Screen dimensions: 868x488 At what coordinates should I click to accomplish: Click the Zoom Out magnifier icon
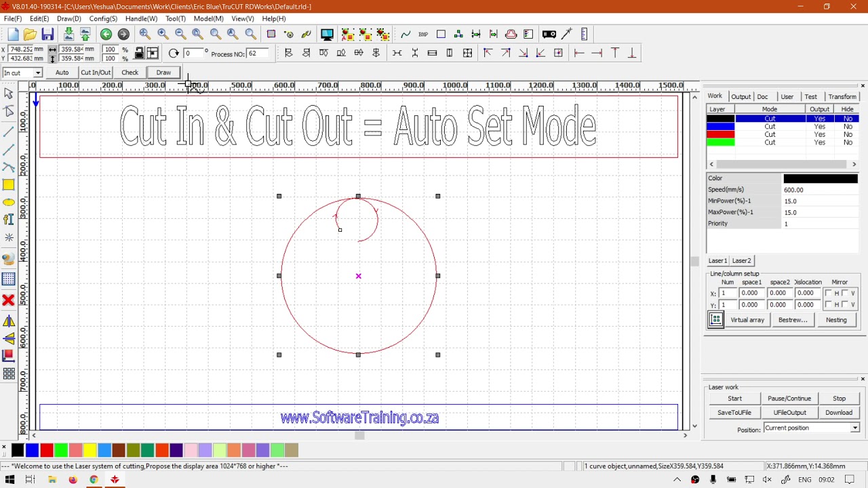point(180,35)
